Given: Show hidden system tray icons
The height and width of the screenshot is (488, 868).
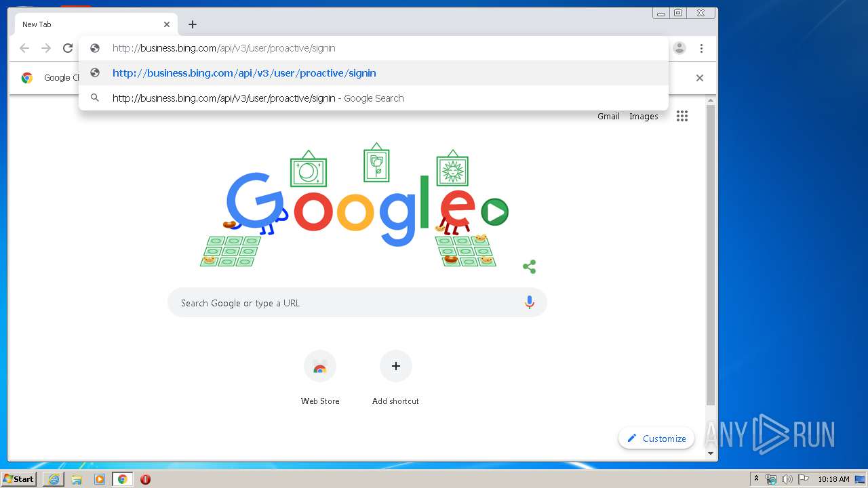Looking at the screenshot, I should (x=756, y=479).
